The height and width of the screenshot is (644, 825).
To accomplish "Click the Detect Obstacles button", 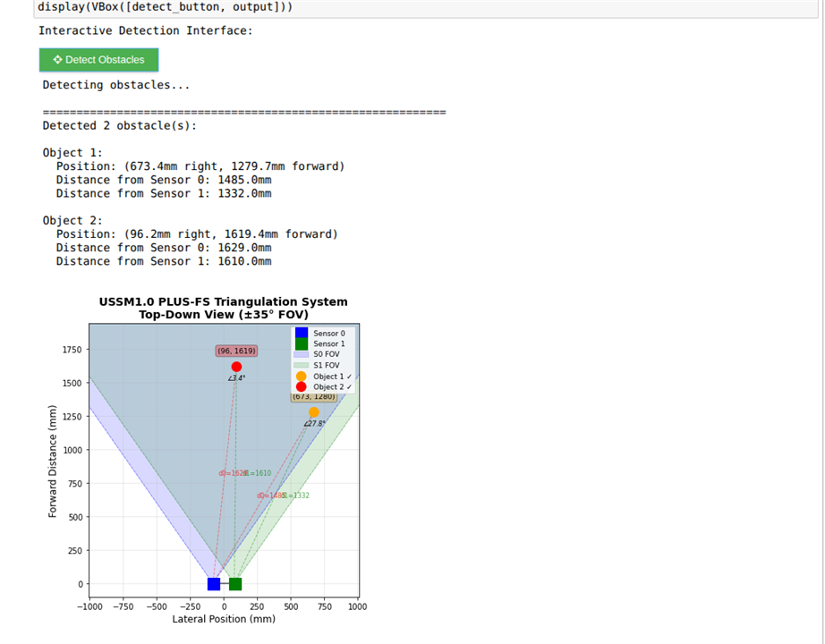I will point(98,60).
